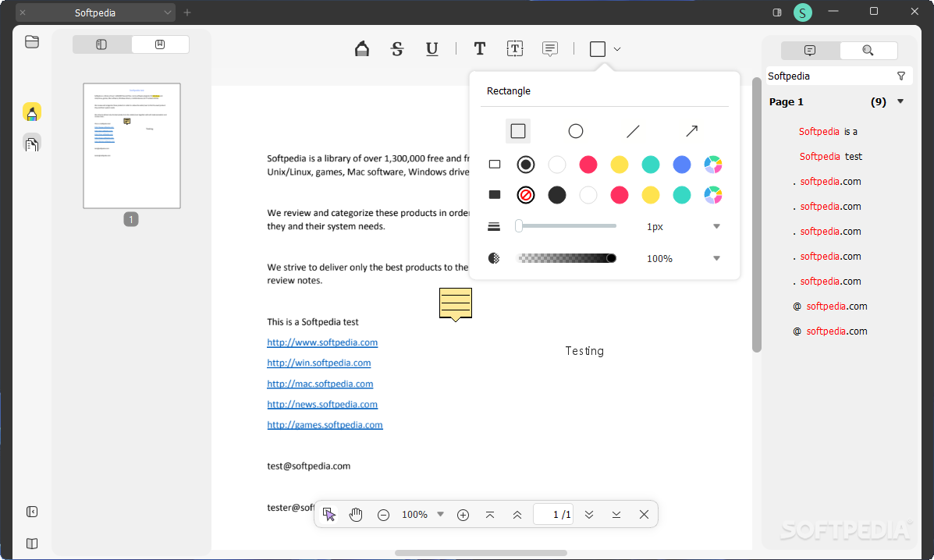Open the Comment highlighter mode in sidebar
Viewport: 934px width, 560px height.
[32, 112]
